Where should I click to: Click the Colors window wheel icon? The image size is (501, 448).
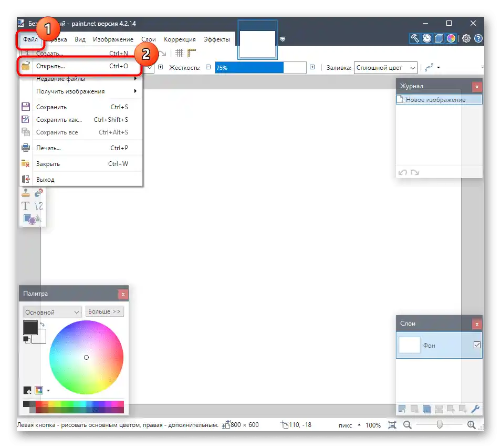(x=451, y=38)
